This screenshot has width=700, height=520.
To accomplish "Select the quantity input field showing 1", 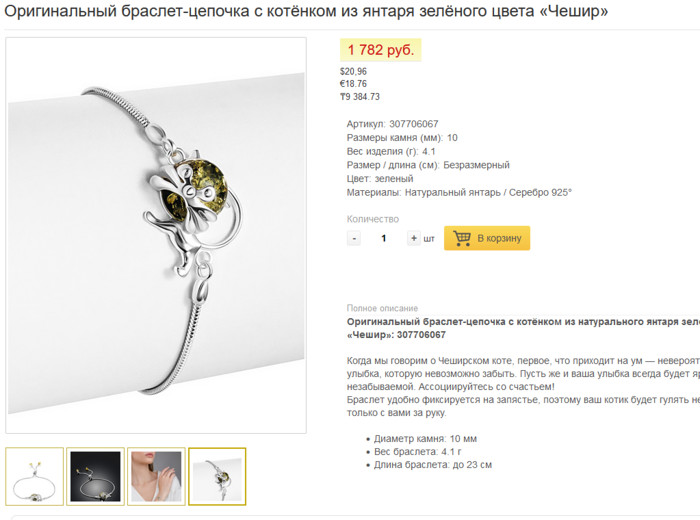I will click(x=384, y=238).
